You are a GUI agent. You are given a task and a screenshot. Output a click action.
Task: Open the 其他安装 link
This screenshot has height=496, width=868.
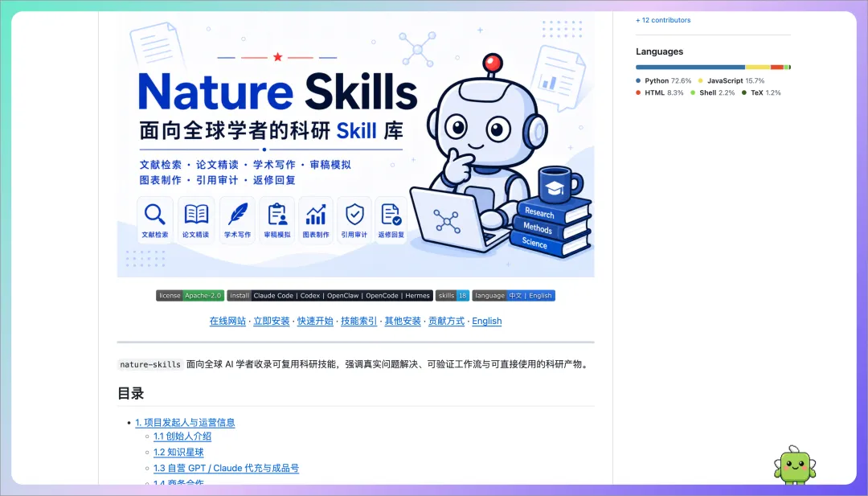pos(403,321)
